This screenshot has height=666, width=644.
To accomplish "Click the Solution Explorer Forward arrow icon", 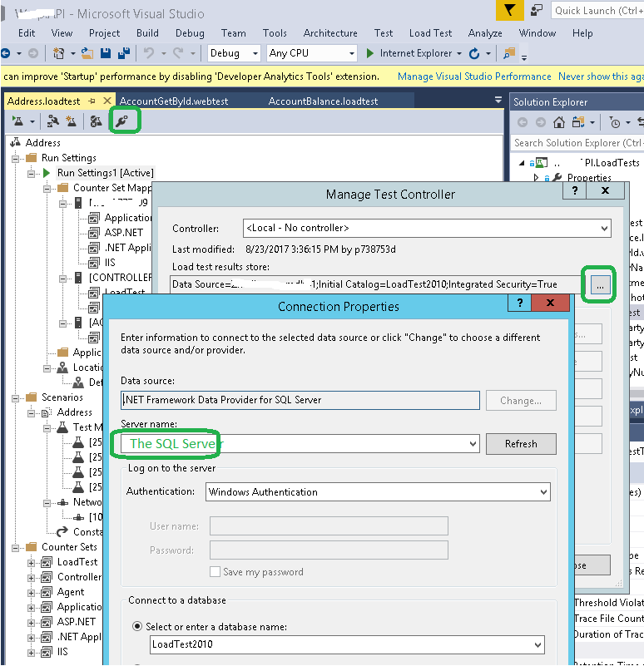I will (x=541, y=122).
